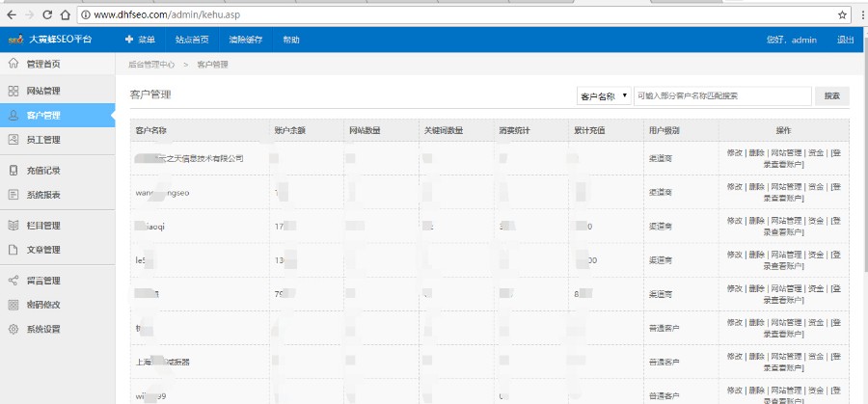This screenshot has height=404, width=868.
Task: Go to 站点首页 in top bar
Action: pyautogui.click(x=192, y=40)
